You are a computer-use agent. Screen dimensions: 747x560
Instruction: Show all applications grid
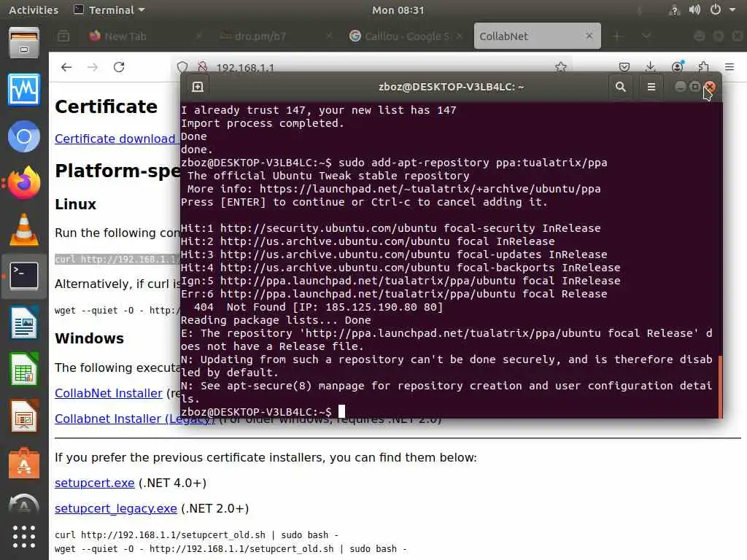pos(24,537)
